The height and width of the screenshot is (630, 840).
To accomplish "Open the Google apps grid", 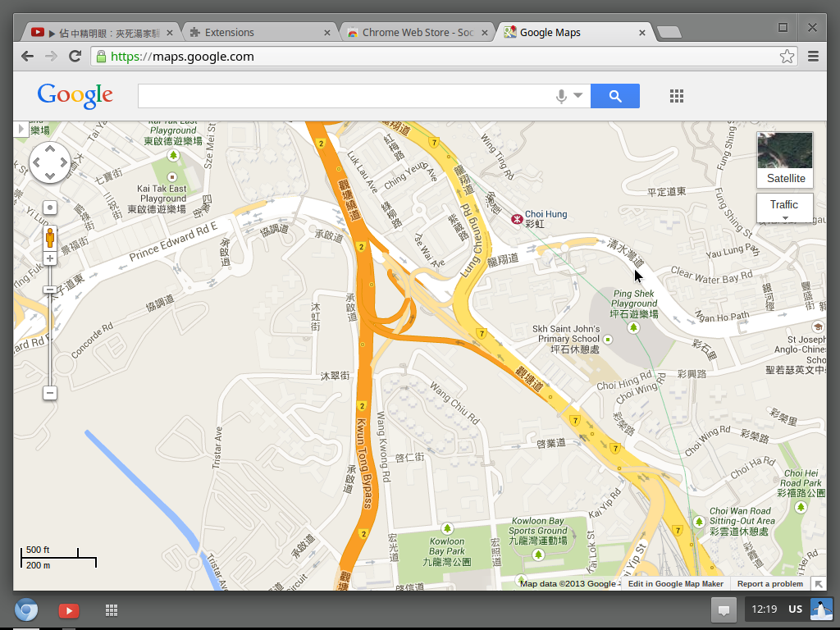I will (677, 96).
